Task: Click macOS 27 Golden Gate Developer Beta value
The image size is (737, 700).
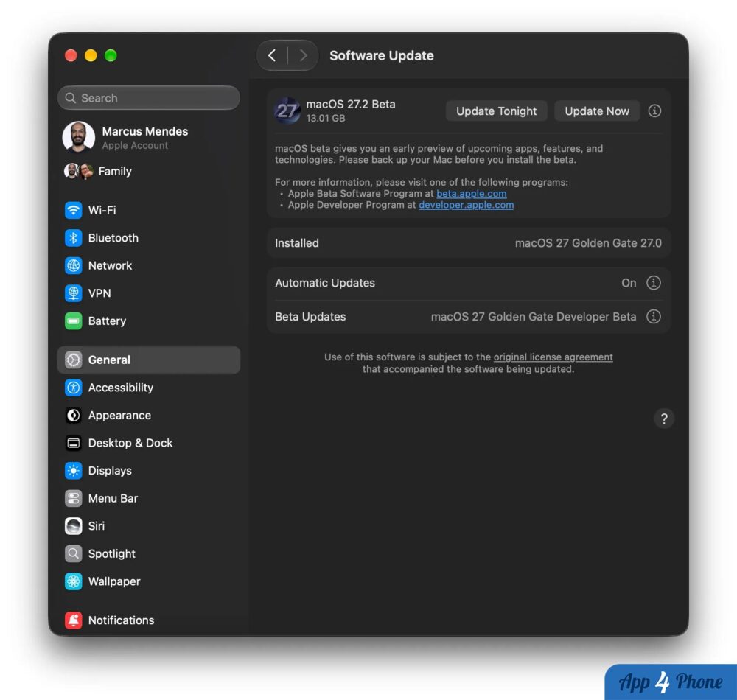Action: click(533, 317)
